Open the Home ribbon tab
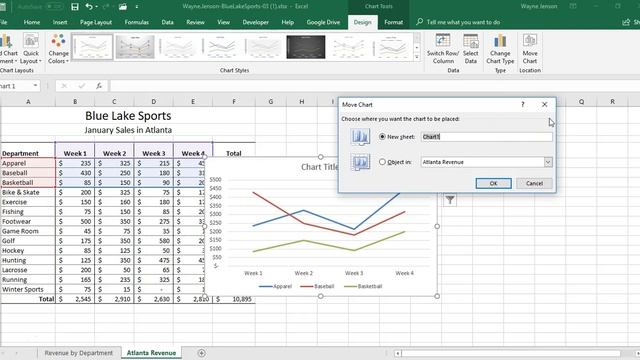 [x=32, y=22]
